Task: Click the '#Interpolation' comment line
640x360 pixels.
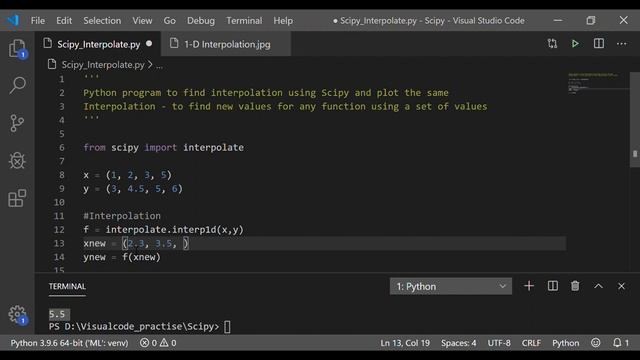Action: point(122,216)
